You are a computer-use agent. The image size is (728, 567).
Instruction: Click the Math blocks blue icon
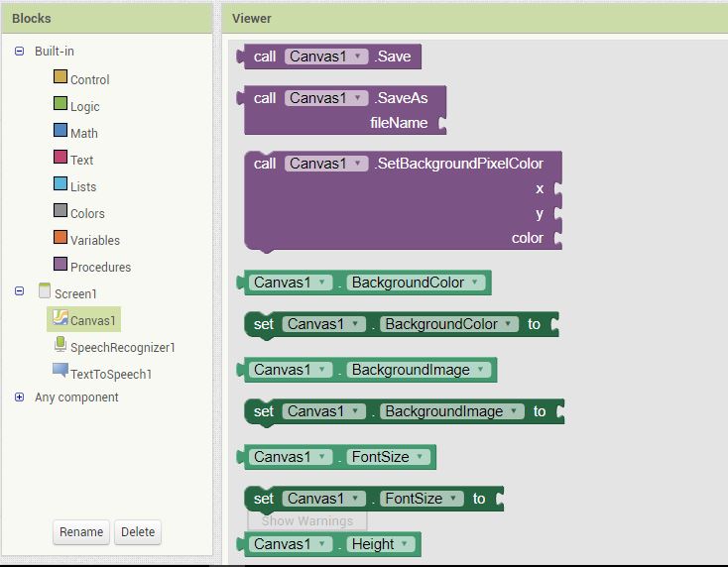click(61, 130)
